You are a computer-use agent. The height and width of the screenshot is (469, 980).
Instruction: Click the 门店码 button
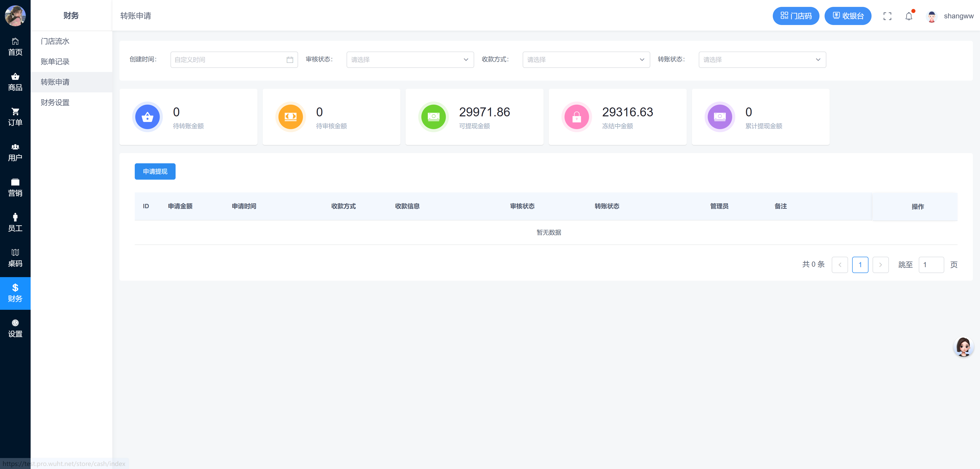tap(795, 16)
